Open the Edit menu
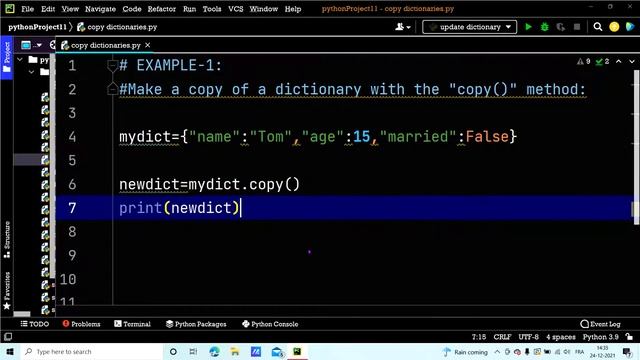The height and width of the screenshot is (360, 640). (48, 9)
